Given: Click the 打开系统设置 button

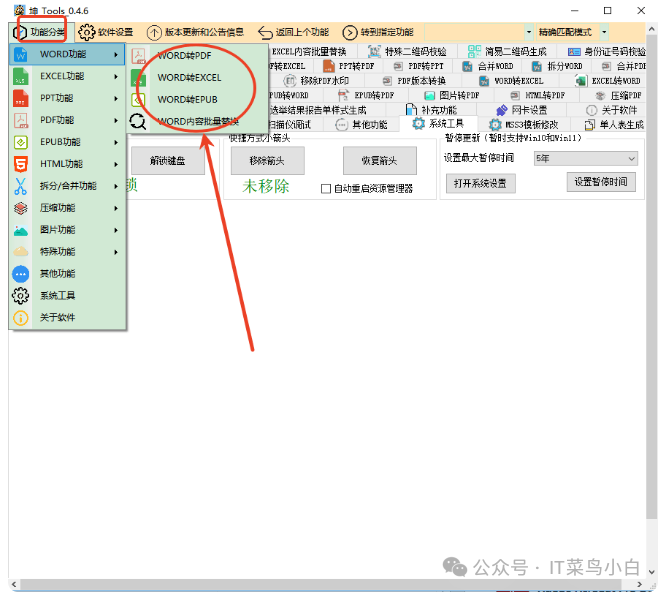Looking at the screenshot, I should 481,183.
